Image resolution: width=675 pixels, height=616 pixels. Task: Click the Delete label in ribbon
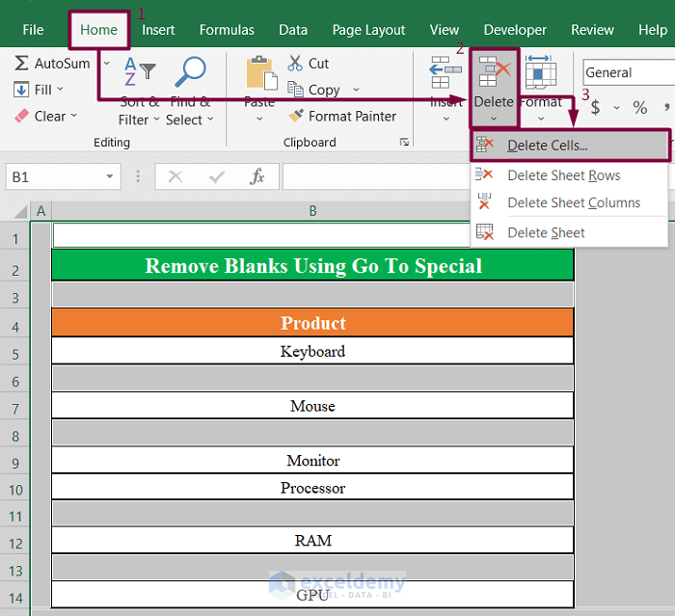click(x=494, y=102)
